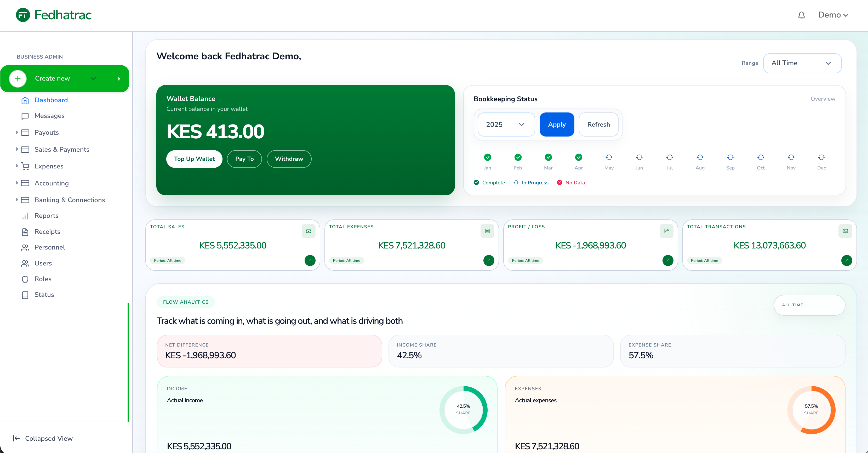The image size is (868, 453).
Task: Click the Profit / Loss chart icon
Action: pyautogui.click(x=666, y=231)
